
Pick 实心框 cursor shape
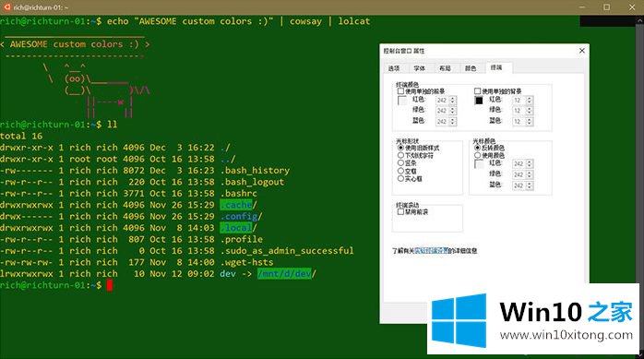point(400,179)
